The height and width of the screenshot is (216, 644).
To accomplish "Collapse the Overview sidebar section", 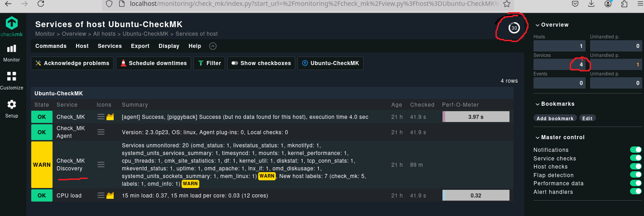I will 538,25.
